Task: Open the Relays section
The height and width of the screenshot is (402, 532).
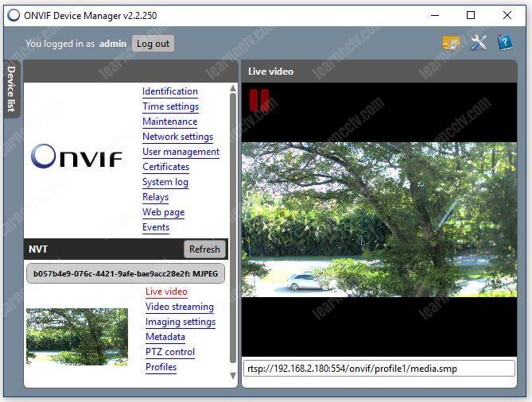Action: (155, 197)
